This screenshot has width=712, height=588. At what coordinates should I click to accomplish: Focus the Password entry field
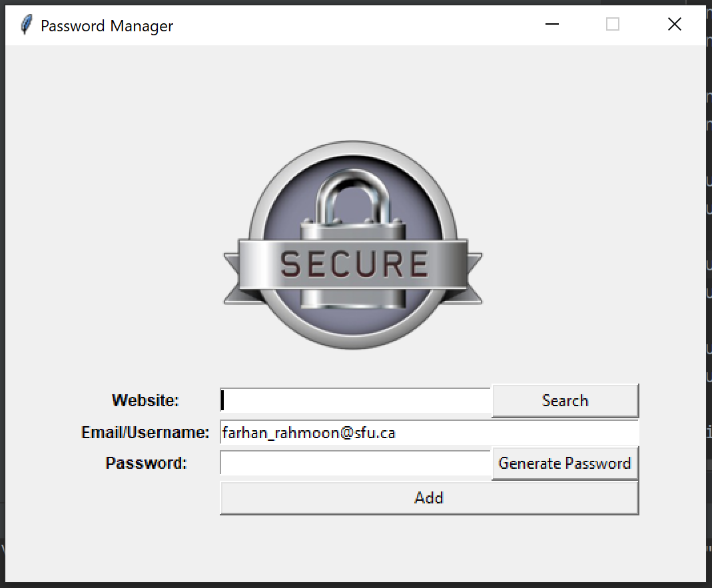(356, 463)
